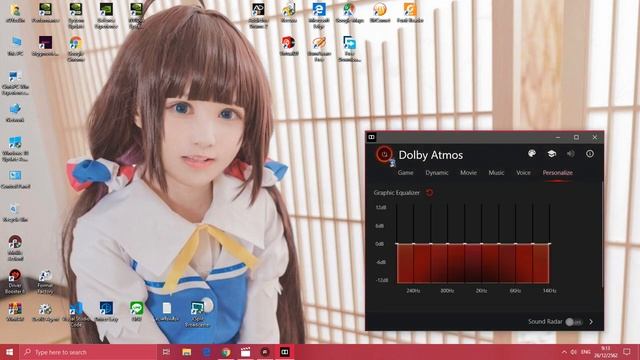This screenshot has width=640, height=360.
Task: Select the BitComet desktop shortcut
Action: 380,12
